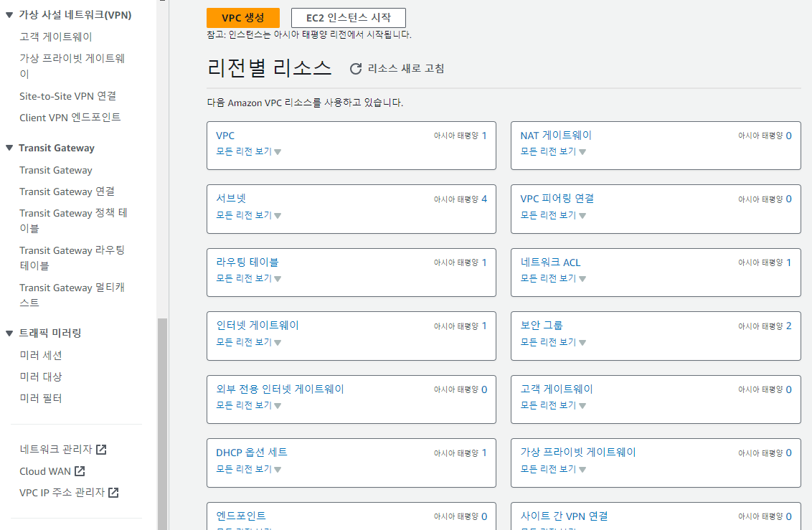Open the 고객 게이트웨이 card link
812x530 pixels.
[557, 389]
